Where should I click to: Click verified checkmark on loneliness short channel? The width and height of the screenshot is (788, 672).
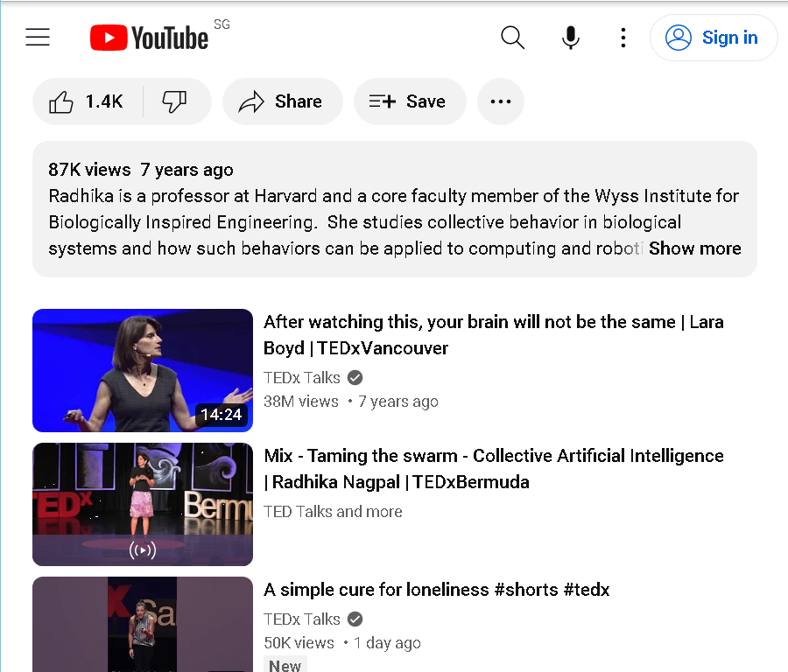pyautogui.click(x=355, y=619)
